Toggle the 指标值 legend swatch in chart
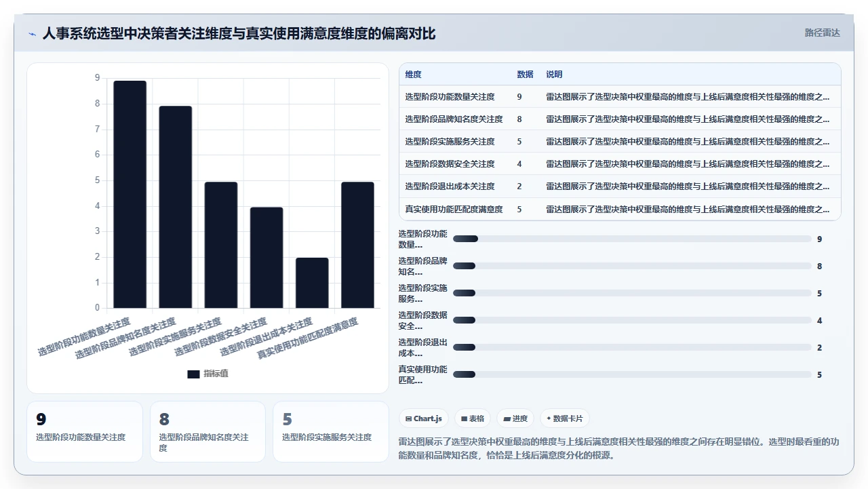 [x=193, y=374]
